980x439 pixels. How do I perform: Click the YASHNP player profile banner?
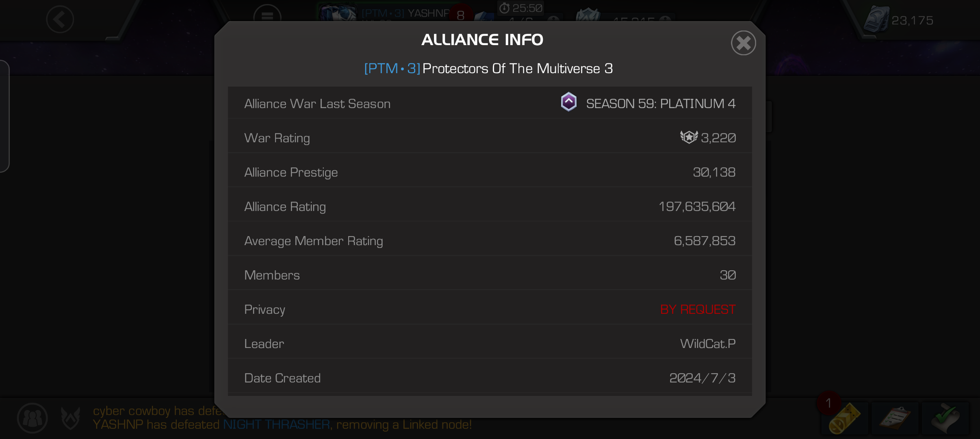point(390,13)
